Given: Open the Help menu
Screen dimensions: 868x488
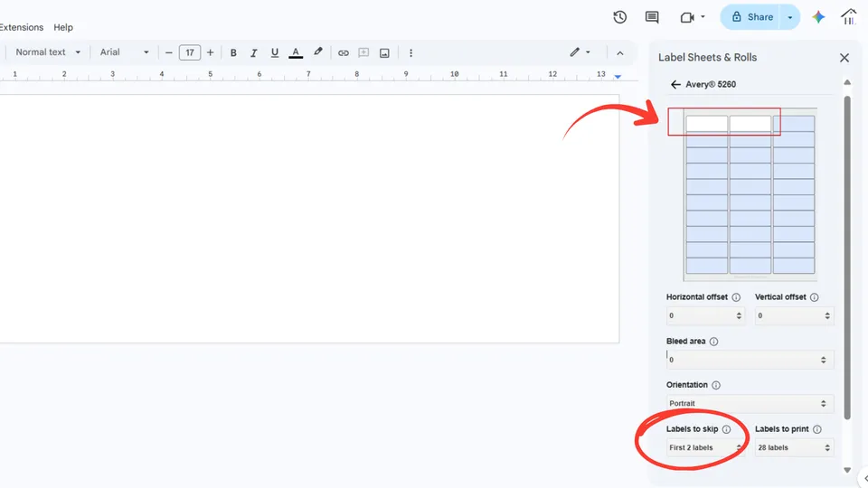Looking at the screenshot, I should 63,27.
